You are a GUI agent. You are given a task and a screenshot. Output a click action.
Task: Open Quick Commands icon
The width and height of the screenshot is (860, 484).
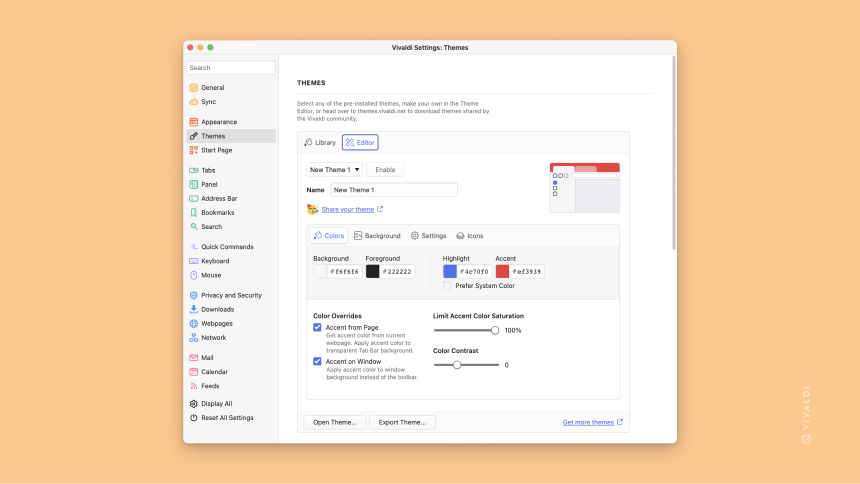(194, 247)
